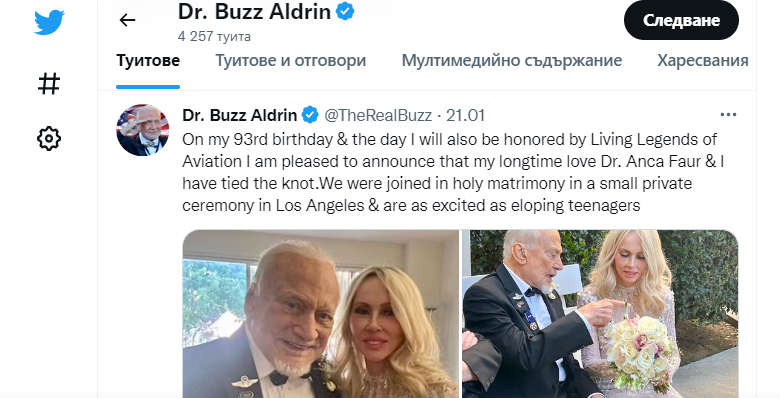Screen dimensions: 780x398
Task: Click the Dr. Buzz Aldrin header title
Action: click(254, 11)
